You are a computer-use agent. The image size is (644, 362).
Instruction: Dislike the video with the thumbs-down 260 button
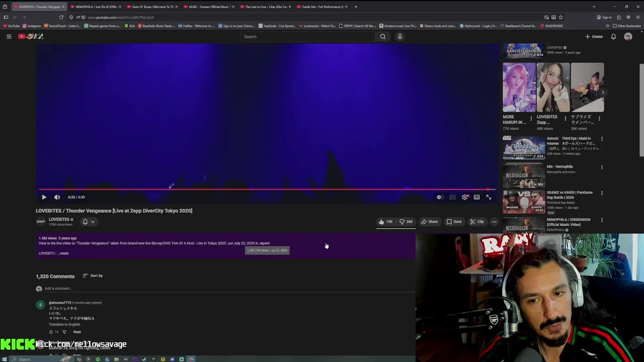pyautogui.click(x=406, y=222)
